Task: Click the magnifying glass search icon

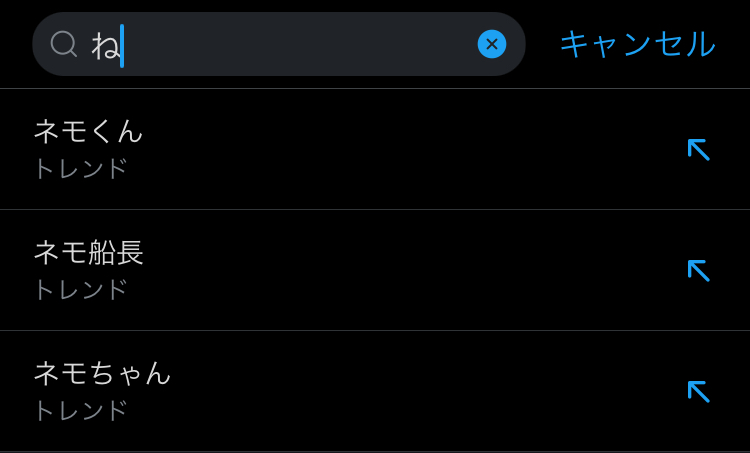Action: click(64, 44)
